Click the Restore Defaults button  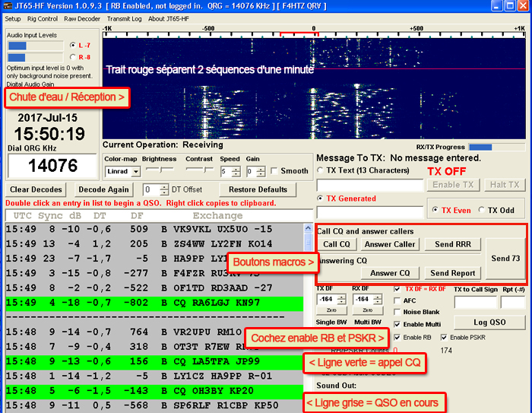coord(258,189)
